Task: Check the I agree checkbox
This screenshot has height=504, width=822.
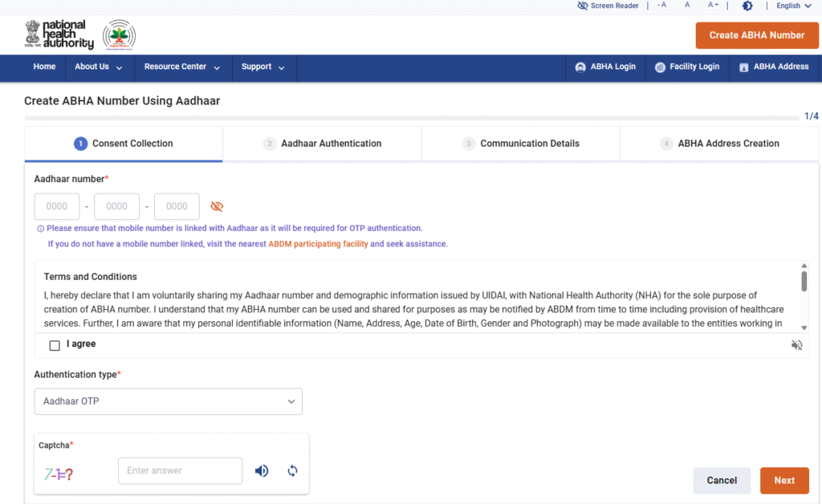Action: [55, 345]
